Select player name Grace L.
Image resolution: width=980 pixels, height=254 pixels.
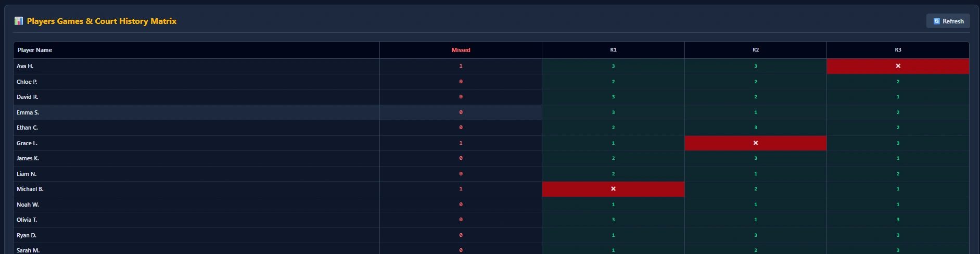pyautogui.click(x=27, y=143)
